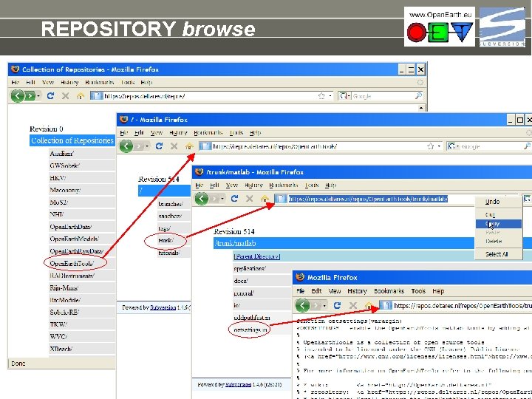Reload page in '/ - Mozilla Firefox' window
532x399 pixels.
click(x=159, y=146)
